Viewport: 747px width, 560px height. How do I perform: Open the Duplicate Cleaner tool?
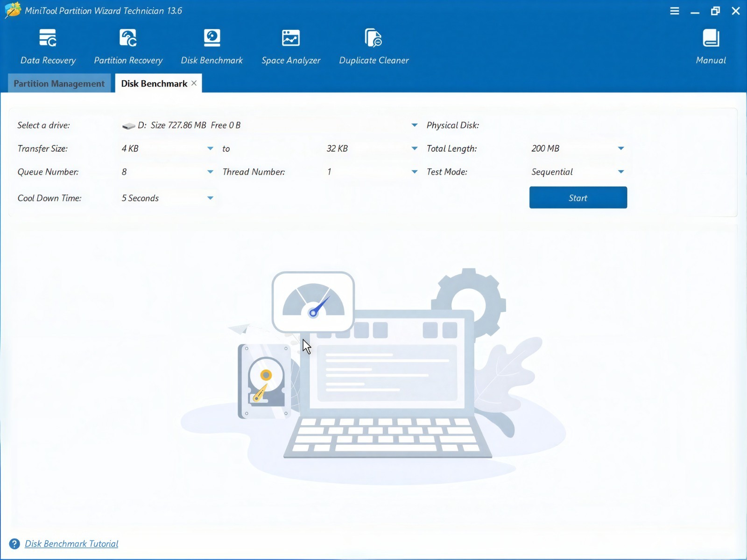coord(373,46)
